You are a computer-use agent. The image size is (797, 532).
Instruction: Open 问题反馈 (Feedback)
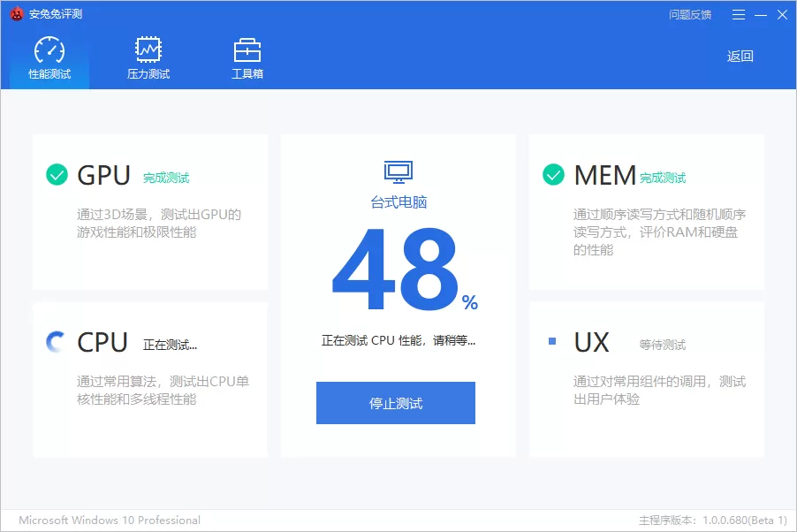pos(690,14)
